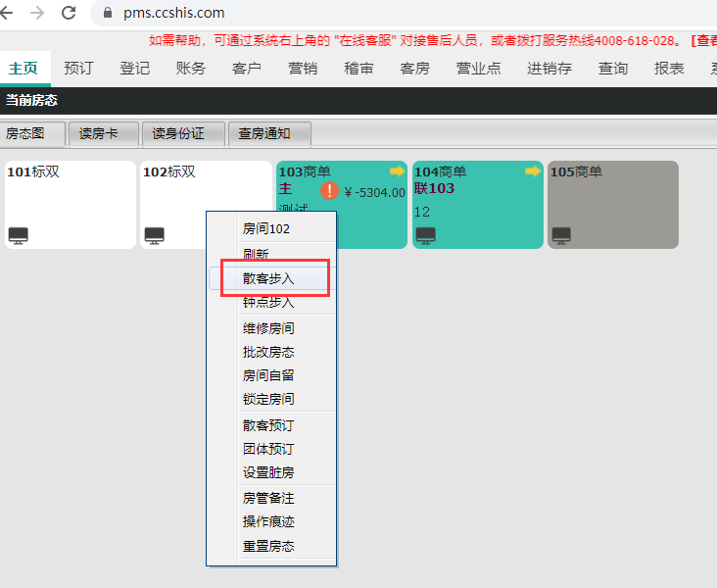
Task: Click yellow arrow icon on room 104
Action: 532,171
